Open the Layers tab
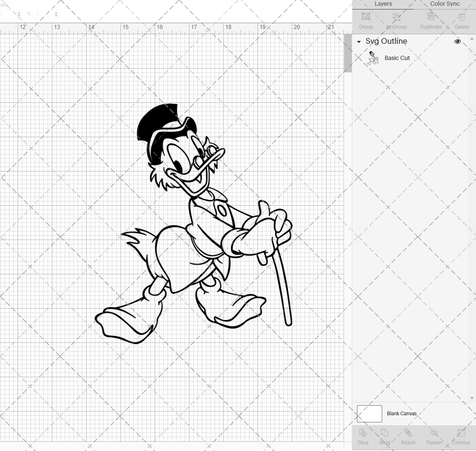The width and height of the screenshot is (476, 451). 383,4
